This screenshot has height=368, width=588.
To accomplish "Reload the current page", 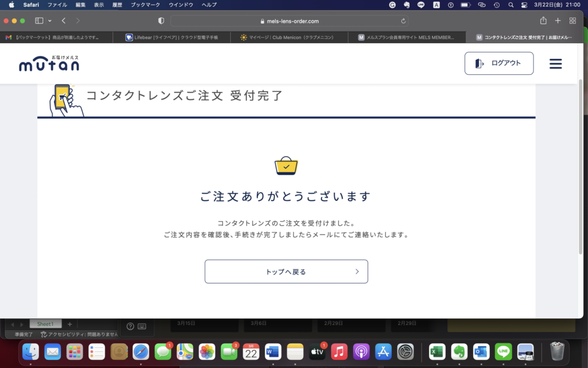I will pyautogui.click(x=404, y=21).
